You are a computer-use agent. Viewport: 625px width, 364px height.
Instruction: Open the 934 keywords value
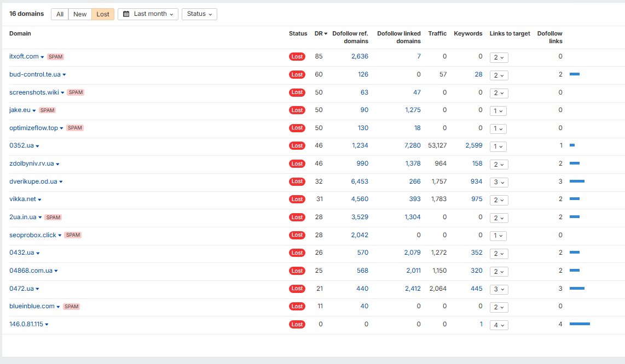(x=476, y=181)
